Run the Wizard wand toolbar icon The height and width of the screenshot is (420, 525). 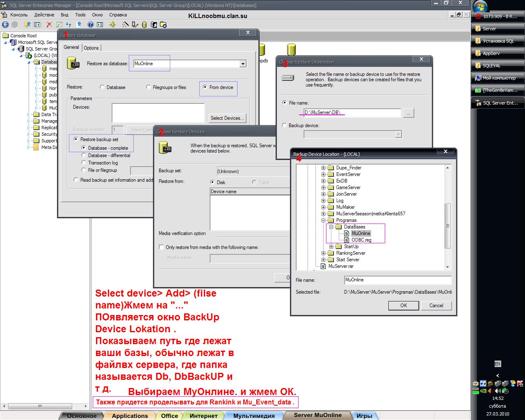coord(125,25)
